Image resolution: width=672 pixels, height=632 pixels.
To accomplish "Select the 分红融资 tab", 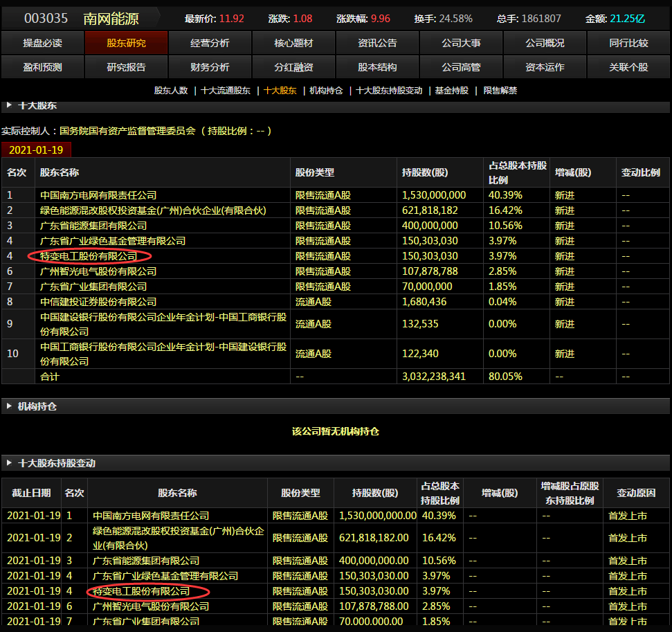I will click(293, 67).
